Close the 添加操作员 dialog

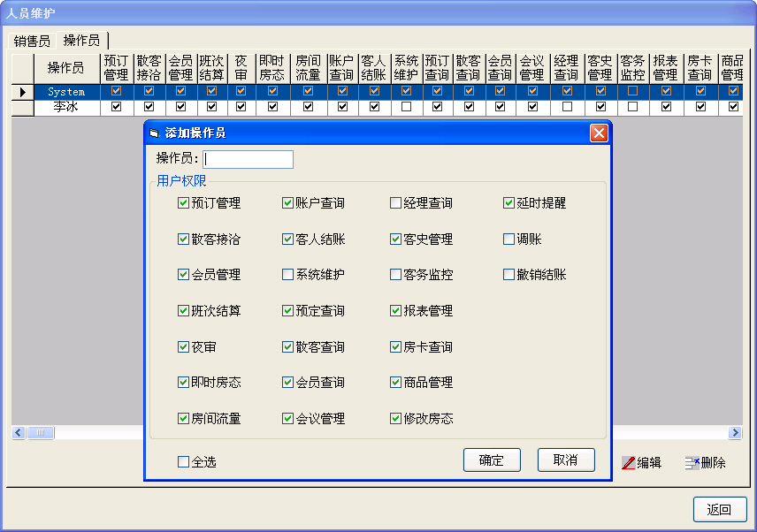pyautogui.click(x=599, y=133)
